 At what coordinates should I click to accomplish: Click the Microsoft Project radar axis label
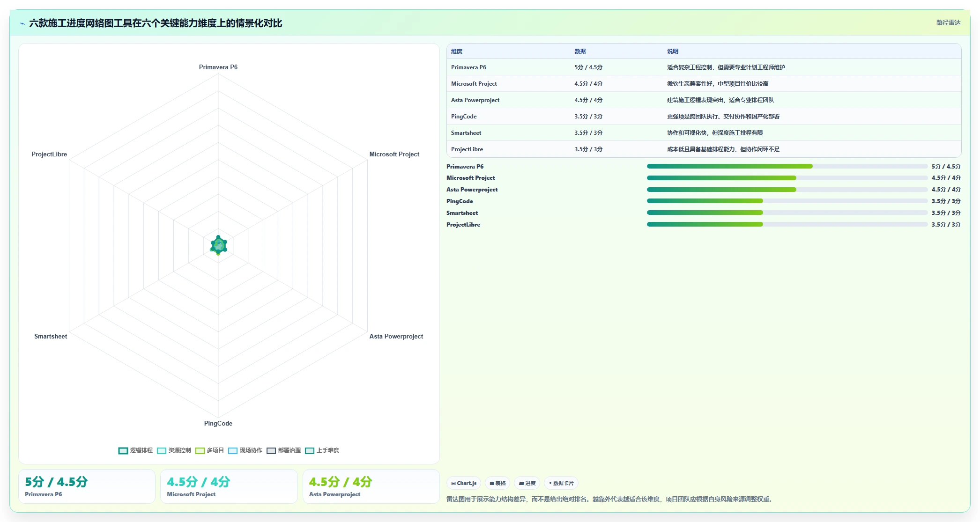(394, 154)
